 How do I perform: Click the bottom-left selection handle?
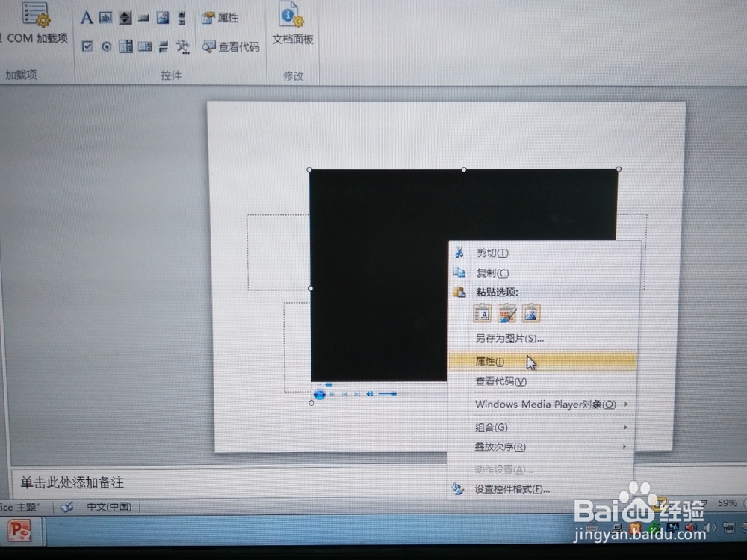pyautogui.click(x=311, y=403)
